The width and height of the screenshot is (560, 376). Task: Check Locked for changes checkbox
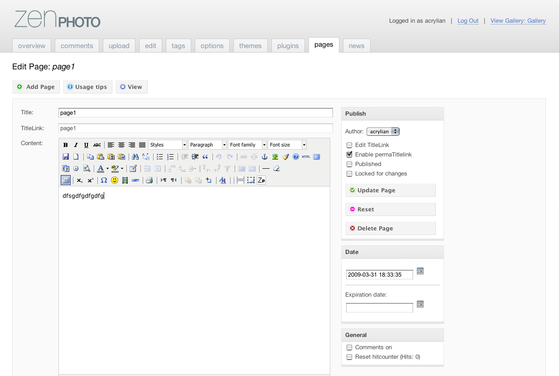(x=349, y=174)
